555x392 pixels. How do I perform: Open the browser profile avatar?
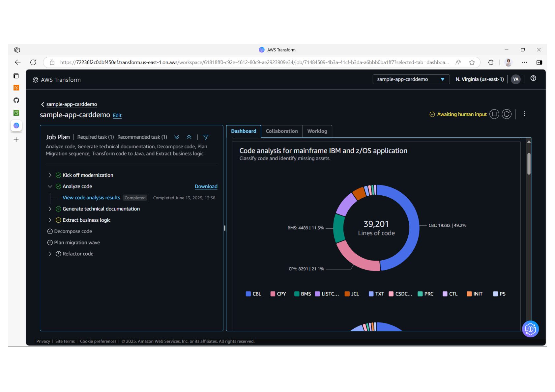509,62
